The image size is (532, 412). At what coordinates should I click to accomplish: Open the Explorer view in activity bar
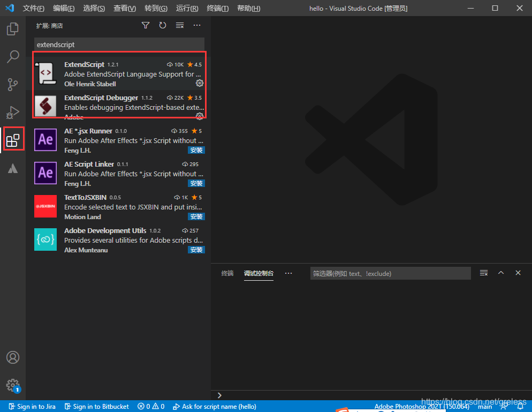pyautogui.click(x=12, y=29)
